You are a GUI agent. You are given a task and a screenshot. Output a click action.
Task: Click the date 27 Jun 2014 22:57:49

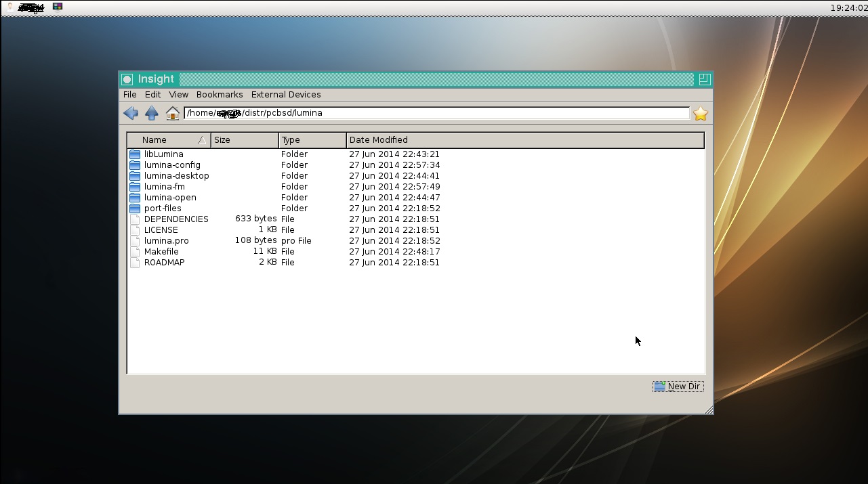tap(394, 187)
